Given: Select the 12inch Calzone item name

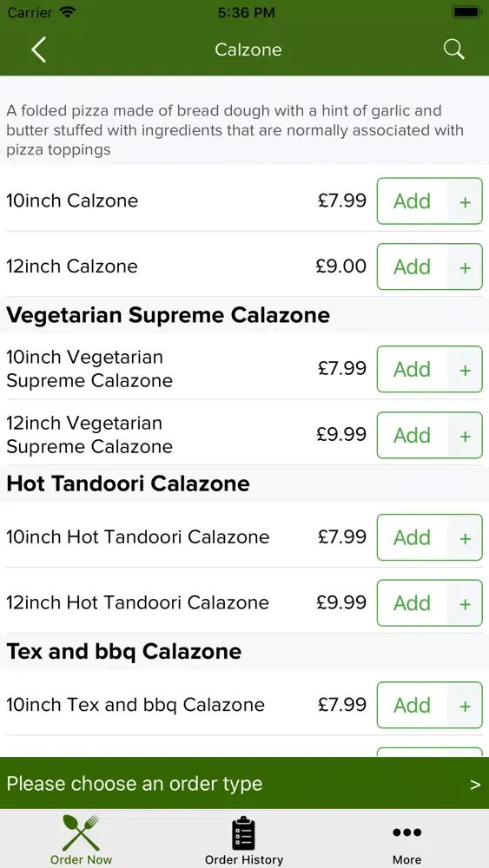Looking at the screenshot, I should (72, 266).
